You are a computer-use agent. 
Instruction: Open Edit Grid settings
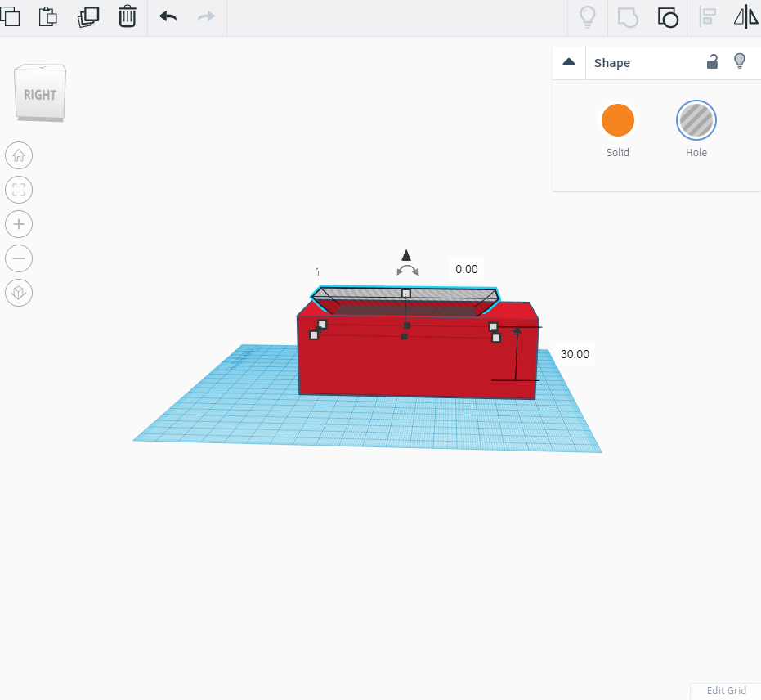pyautogui.click(x=725, y=691)
